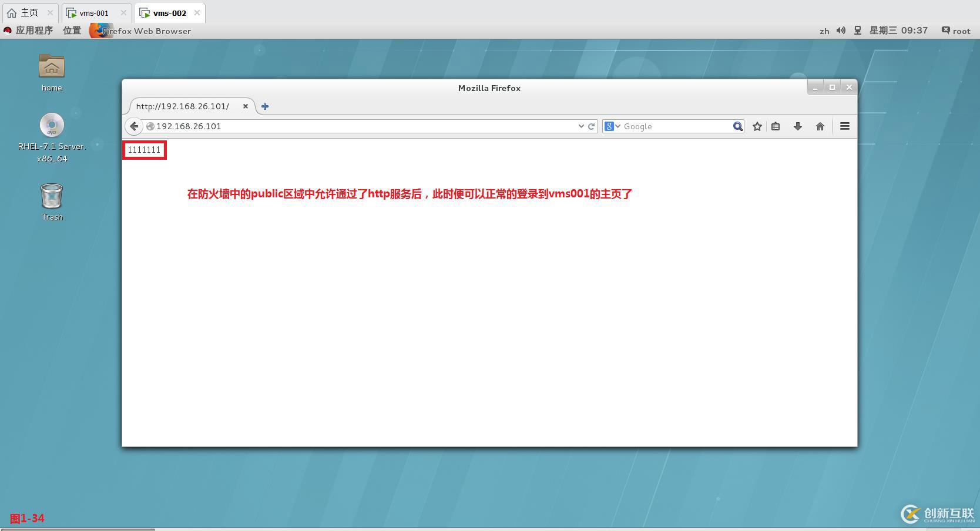
Task: Click the reload page button
Action: click(x=591, y=126)
